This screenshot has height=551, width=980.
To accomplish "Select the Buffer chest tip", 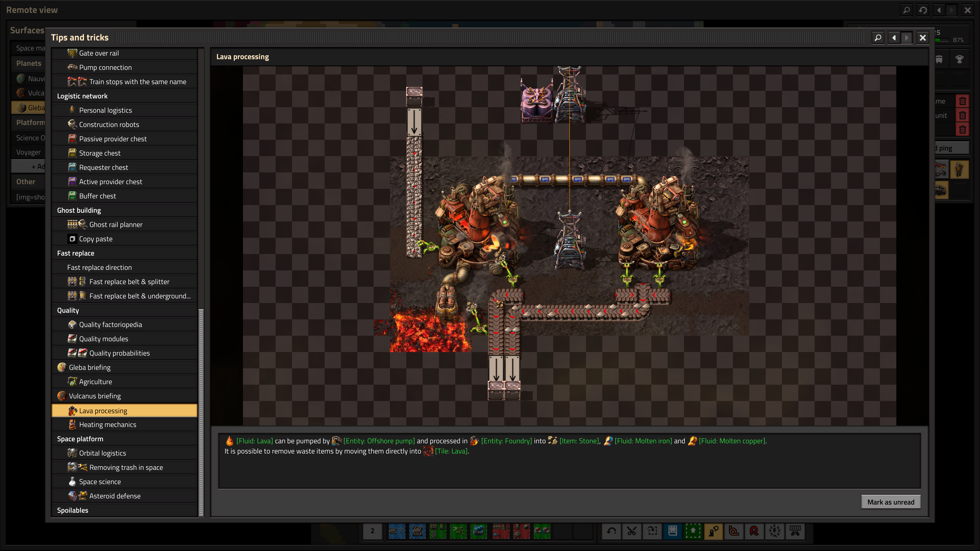I will tap(125, 196).
